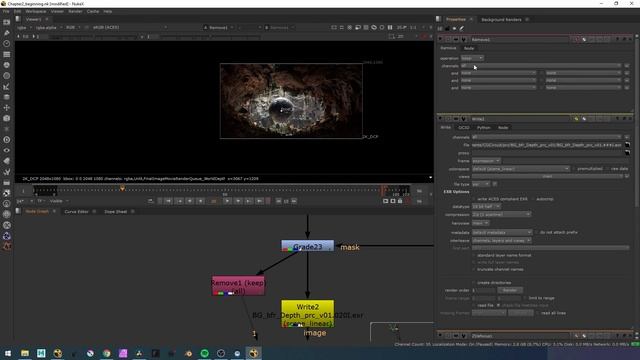640x360 pixels.
Task: Click the Properties panel pencil icon
Action: pos(462,28)
